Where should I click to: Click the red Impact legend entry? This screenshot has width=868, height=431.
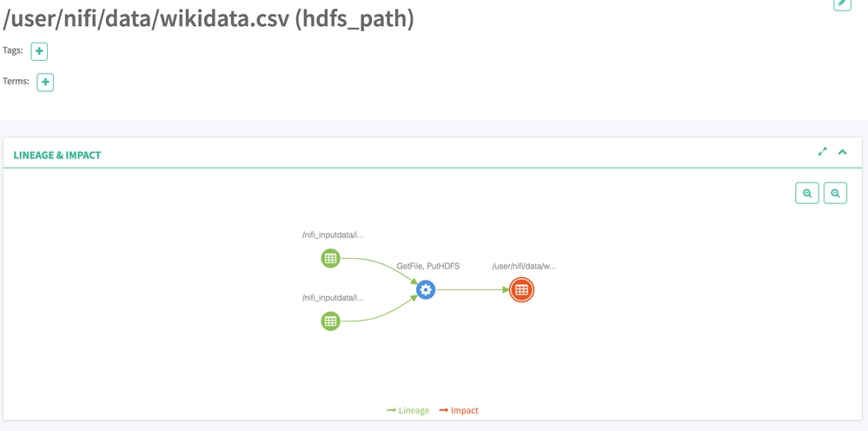(x=459, y=410)
